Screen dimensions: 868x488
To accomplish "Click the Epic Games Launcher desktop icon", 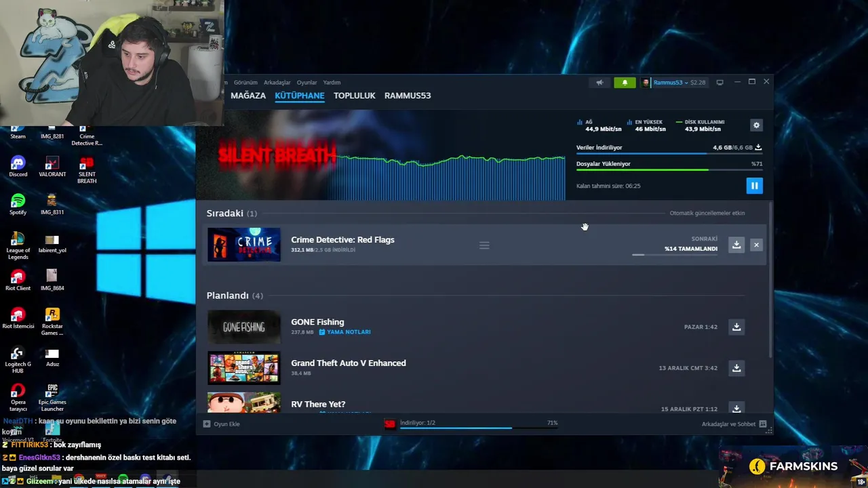I will coord(52,398).
